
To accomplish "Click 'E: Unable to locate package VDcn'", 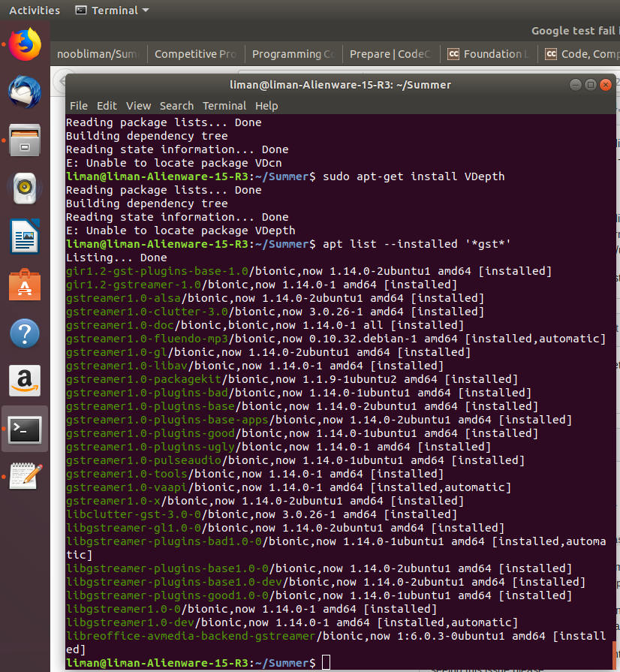I will [x=174, y=163].
